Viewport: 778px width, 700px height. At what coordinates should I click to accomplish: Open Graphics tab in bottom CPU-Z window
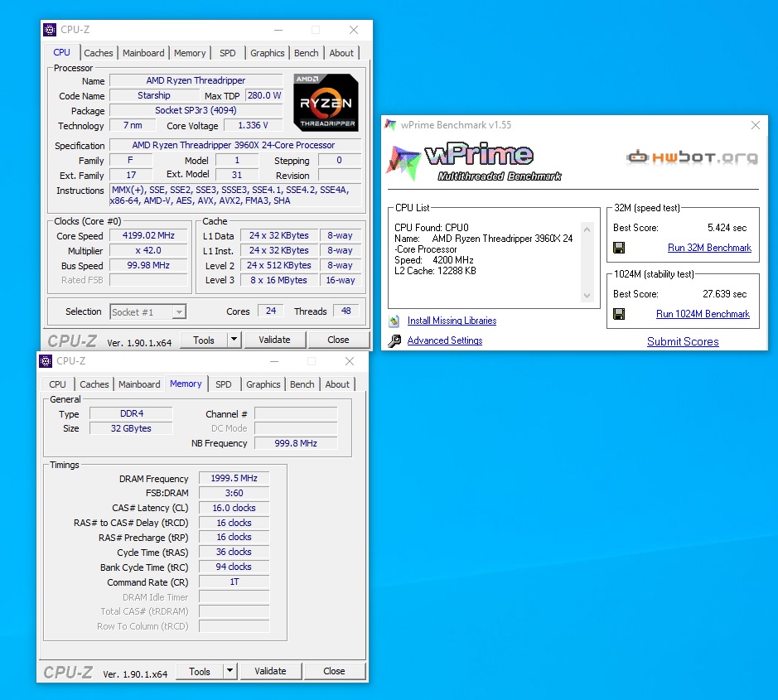(x=263, y=384)
